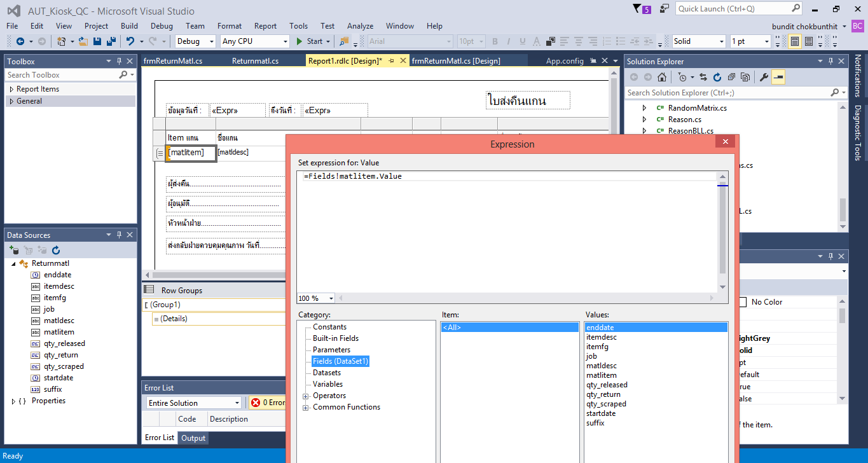The height and width of the screenshot is (463, 868).
Task: Click Sync with Active Document icon
Action: point(703,77)
